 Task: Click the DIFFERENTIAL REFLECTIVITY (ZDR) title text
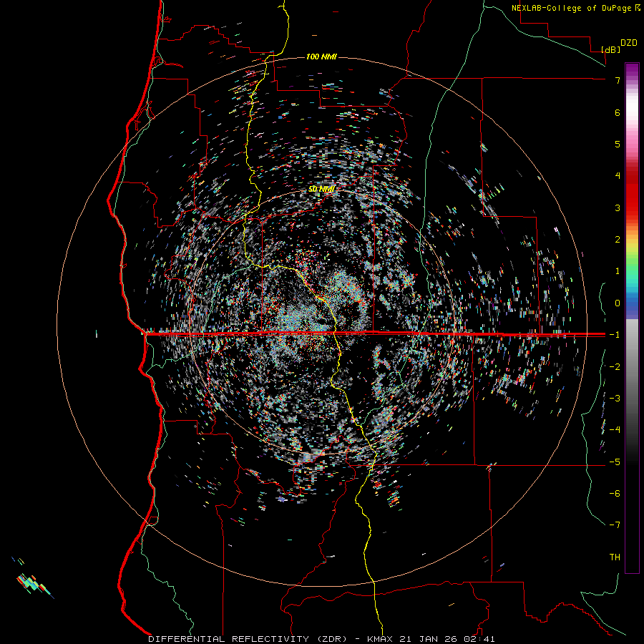248,639
